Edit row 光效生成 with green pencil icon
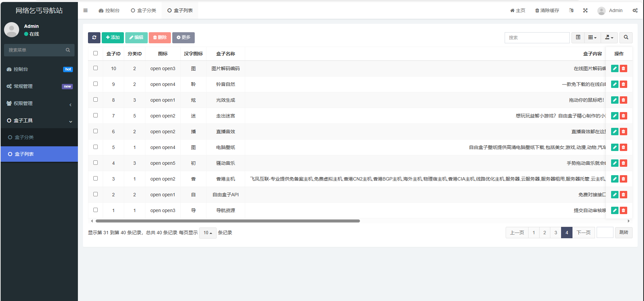The image size is (644, 301). click(x=615, y=100)
